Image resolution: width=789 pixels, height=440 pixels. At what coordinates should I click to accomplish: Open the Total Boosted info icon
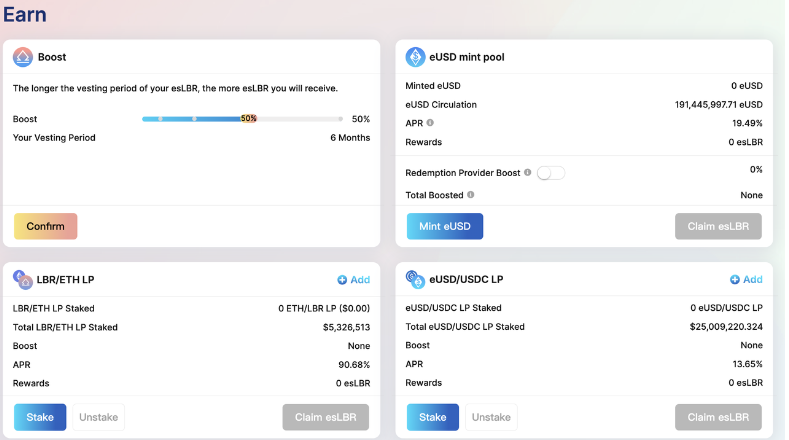[x=470, y=194]
